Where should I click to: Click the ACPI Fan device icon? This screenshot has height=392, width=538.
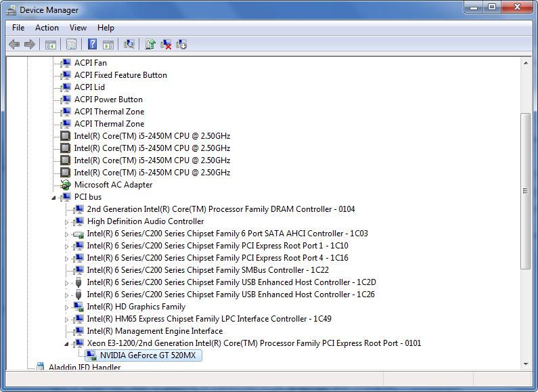point(66,63)
